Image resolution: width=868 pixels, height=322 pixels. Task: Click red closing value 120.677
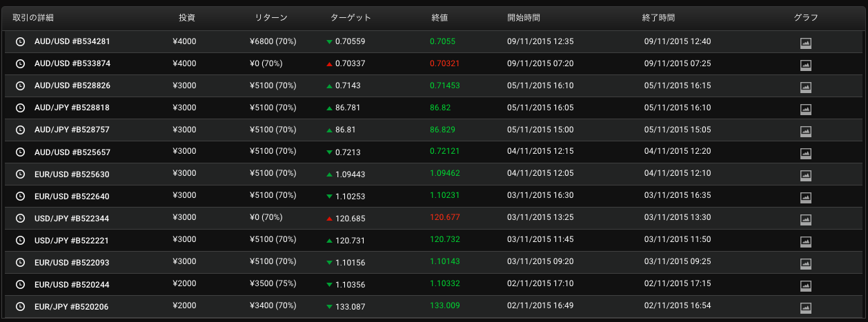(445, 218)
